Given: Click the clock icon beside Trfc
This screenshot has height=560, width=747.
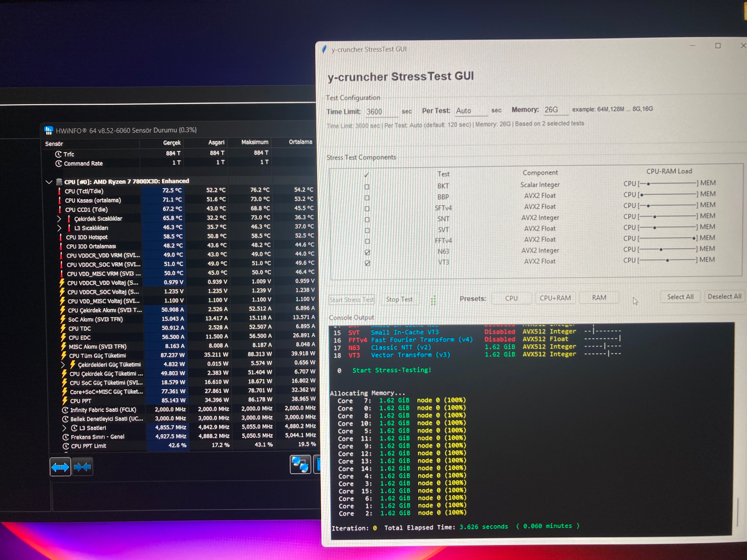Looking at the screenshot, I should pyautogui.click(x=58, y=154).
